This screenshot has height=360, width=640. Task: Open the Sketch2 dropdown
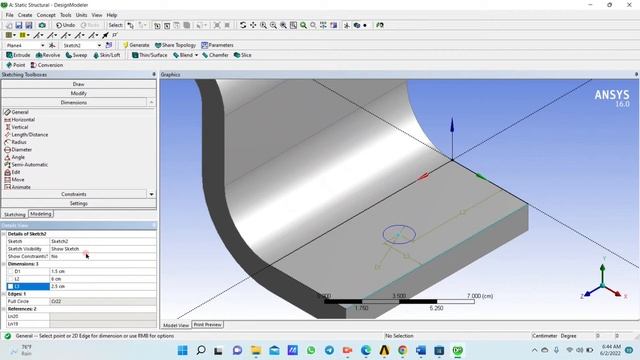click(x=99, y=45)
